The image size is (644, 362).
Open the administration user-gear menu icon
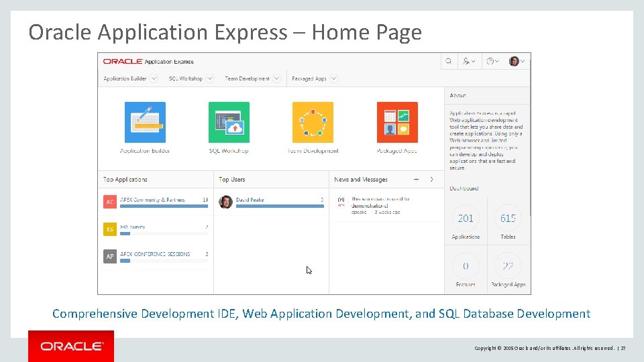[x=469, y=61]
